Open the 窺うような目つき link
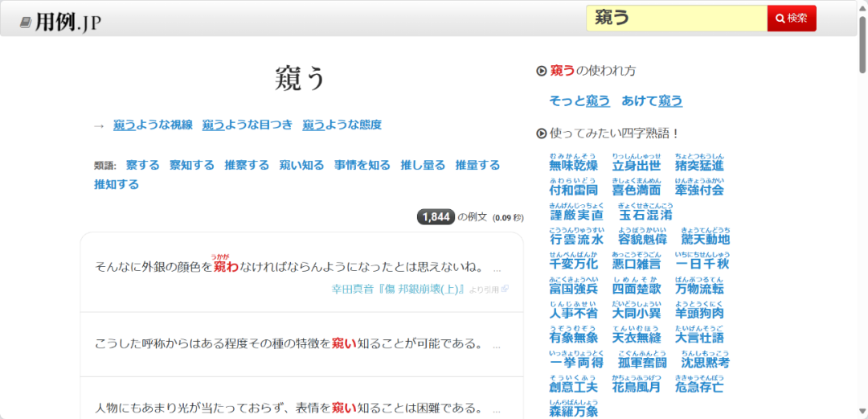 [248, 125]
